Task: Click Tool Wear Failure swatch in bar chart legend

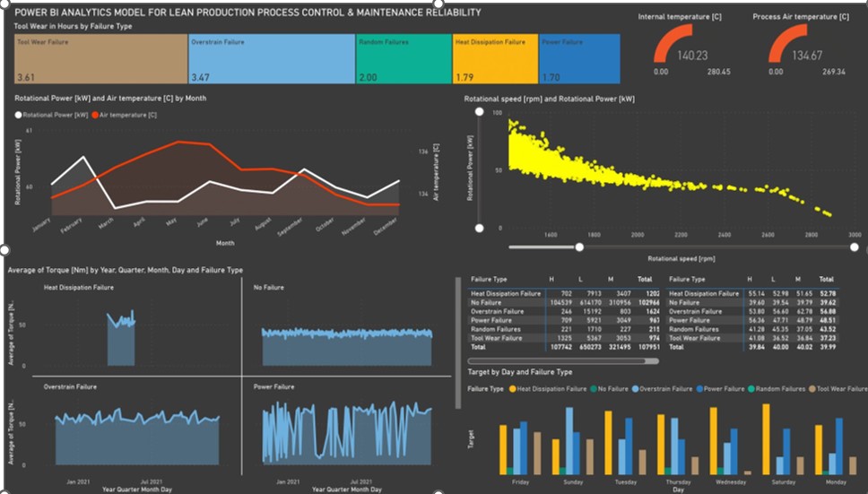Action: (x=812, y=389)
